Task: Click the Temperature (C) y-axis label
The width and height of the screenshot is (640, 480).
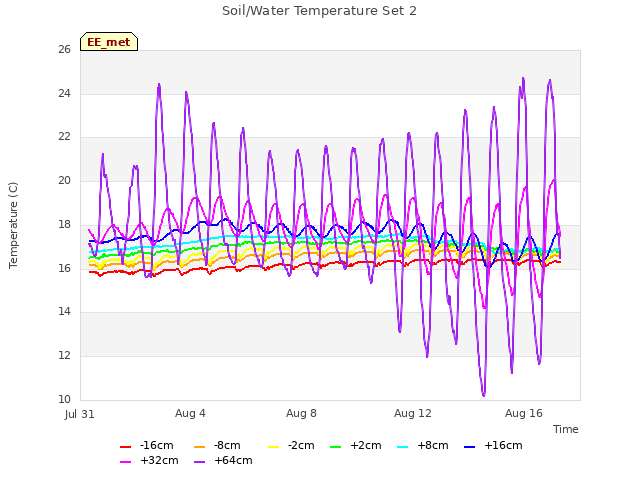Action: 13,225
